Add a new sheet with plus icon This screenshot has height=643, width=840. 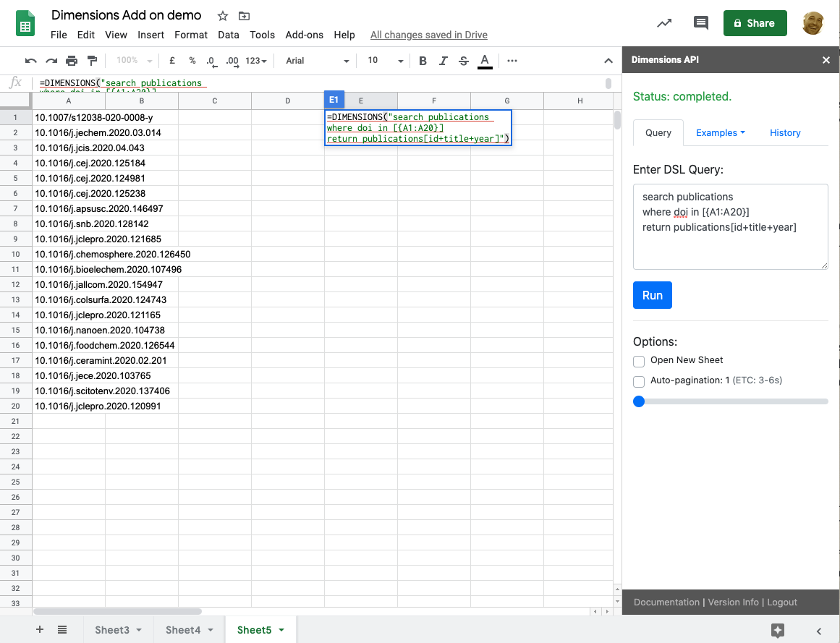pyautogui.click(x=40, y=629)
